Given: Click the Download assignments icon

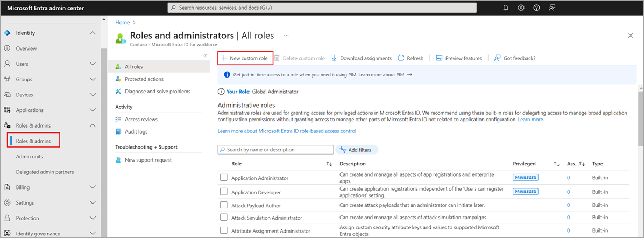Looking at the screenshot, I should coord(334,58).
